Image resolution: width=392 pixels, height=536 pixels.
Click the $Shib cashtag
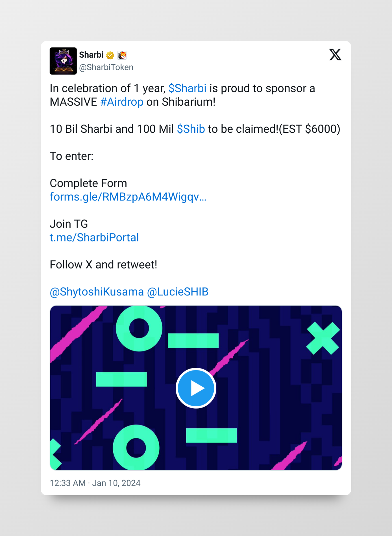pyautogui.click(x=191, y=129)
